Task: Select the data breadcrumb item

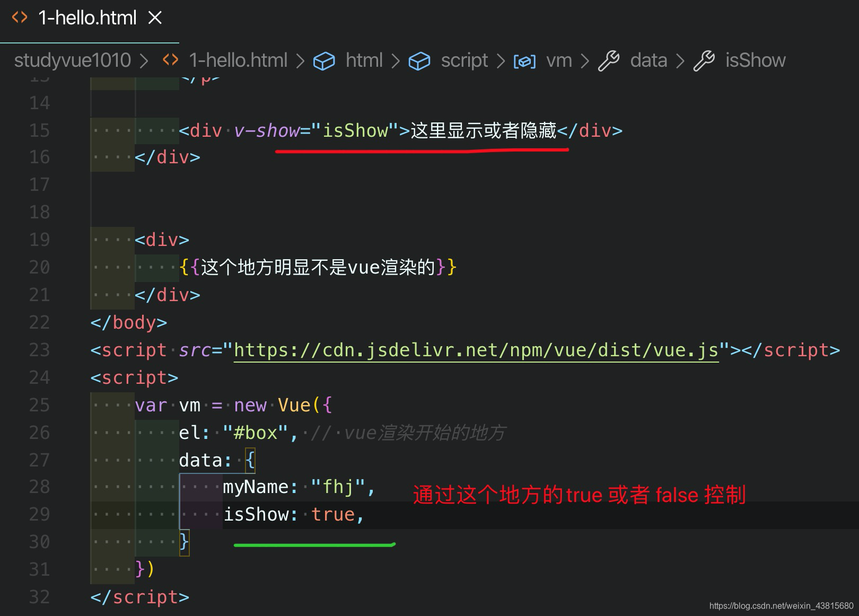Action: point(649,60)
